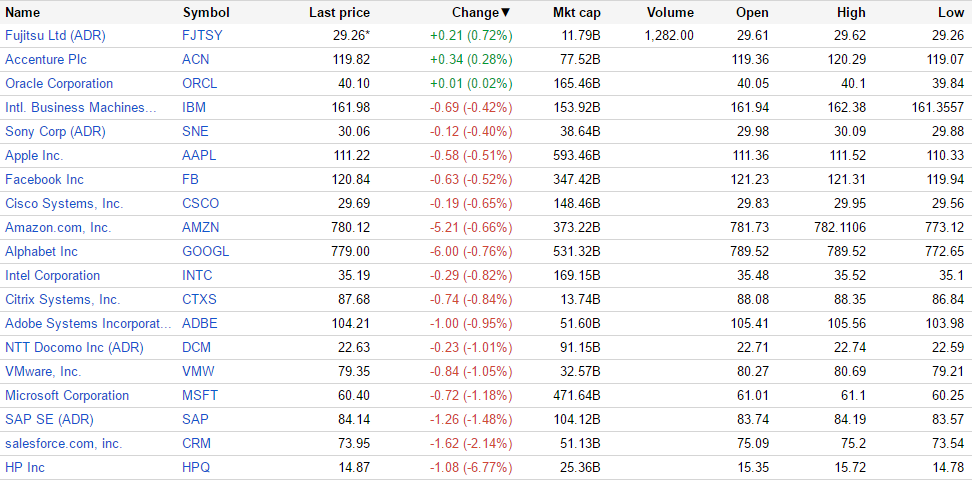The image size is (972, 483).
Task: Sort by the Symbol column header
Action: (206, 13)
